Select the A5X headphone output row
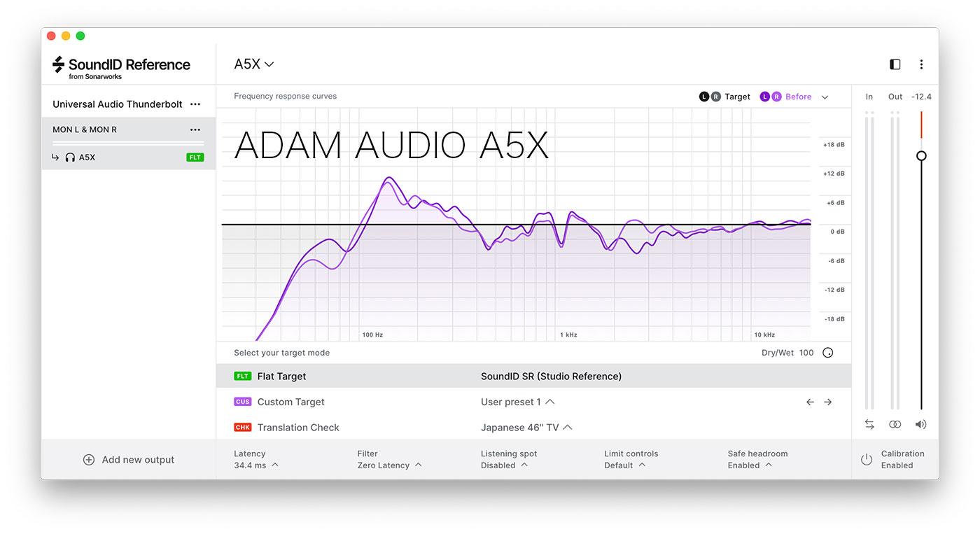This screenshot has height=534, width=980. point(128,157)
